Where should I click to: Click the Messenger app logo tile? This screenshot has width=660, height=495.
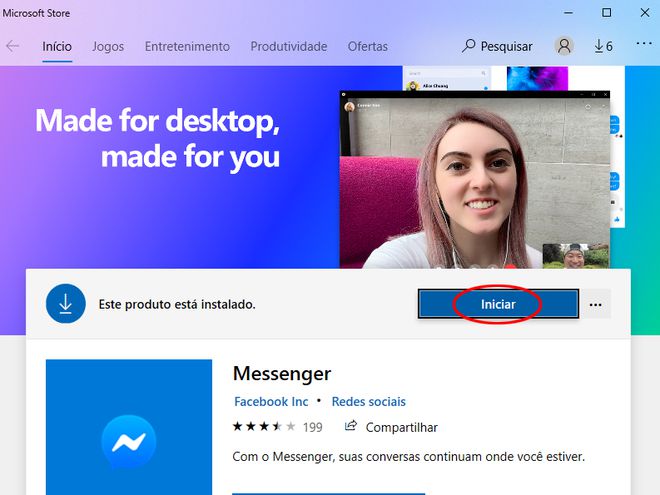click(129, 427)
